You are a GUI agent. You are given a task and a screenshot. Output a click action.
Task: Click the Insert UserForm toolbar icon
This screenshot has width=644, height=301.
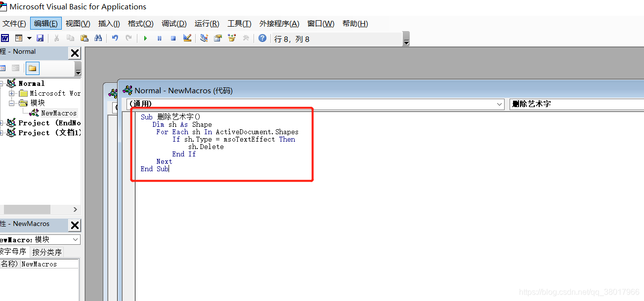coord(19,38)
